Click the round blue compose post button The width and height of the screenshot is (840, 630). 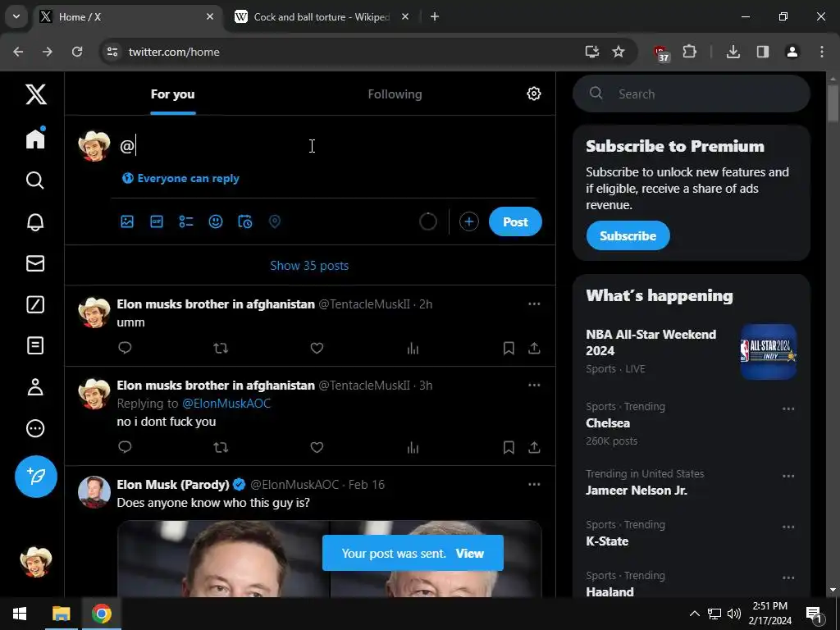click(36, 477)
